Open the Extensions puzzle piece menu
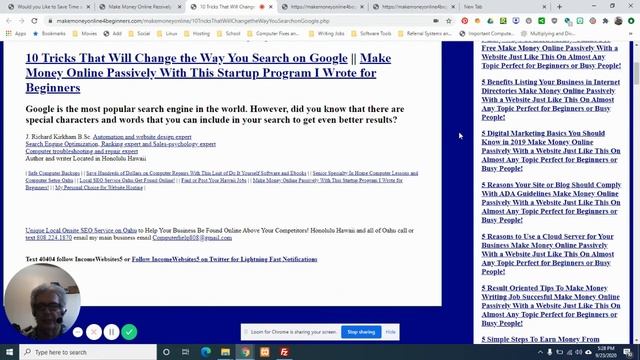Screen dimensions: 640x360 coord(605,21)
